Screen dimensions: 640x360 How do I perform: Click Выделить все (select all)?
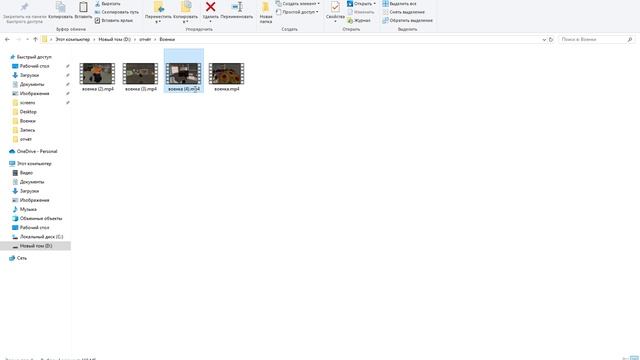(400, 4)
